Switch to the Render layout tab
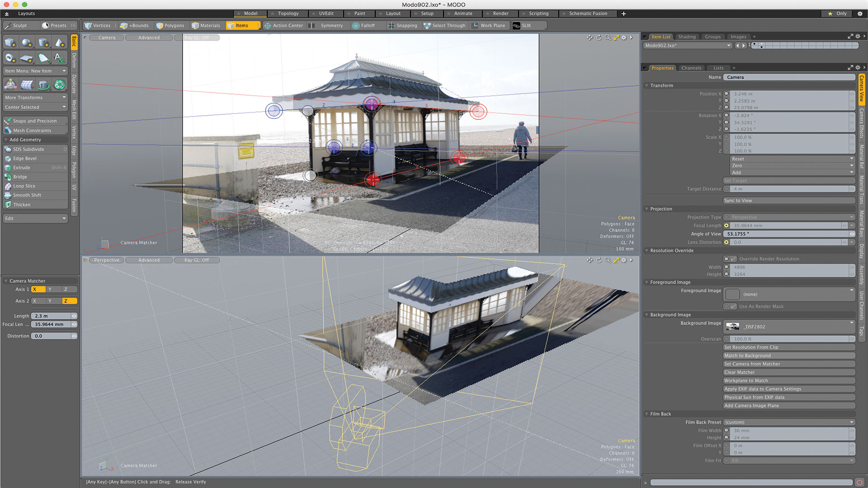The width and height of the screenshot is (868, 488). tap(500, 14)
